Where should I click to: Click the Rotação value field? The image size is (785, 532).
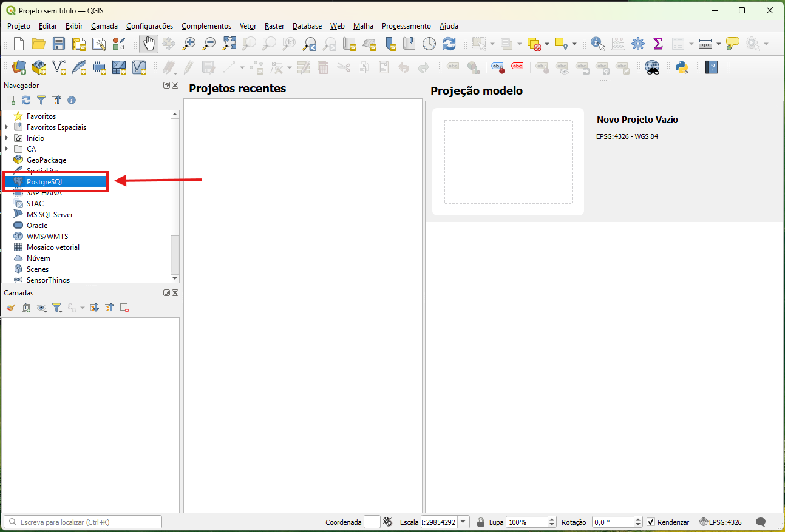point(613,522)
